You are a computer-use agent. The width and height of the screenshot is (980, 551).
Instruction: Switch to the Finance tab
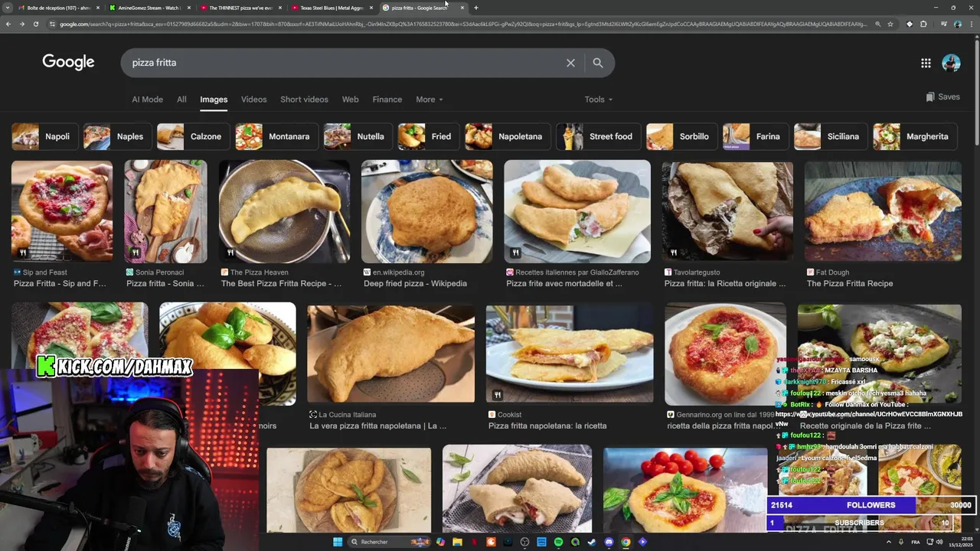click(x=387, y=99)
